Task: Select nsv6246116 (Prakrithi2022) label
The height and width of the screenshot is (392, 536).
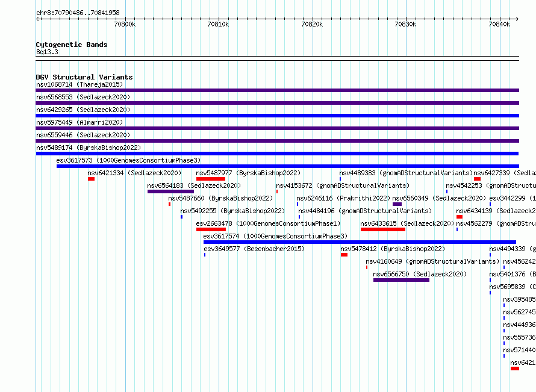Action: pos(343,198)
